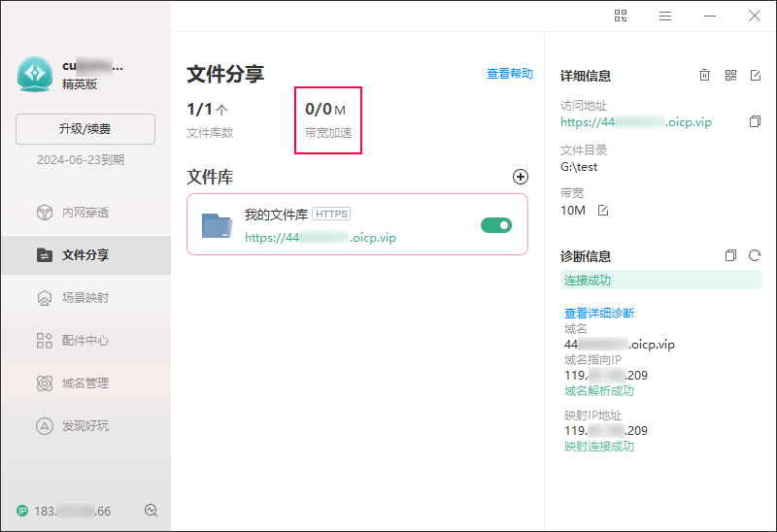
Task: Open the 查看帮助 link
Action: [509, 74]
